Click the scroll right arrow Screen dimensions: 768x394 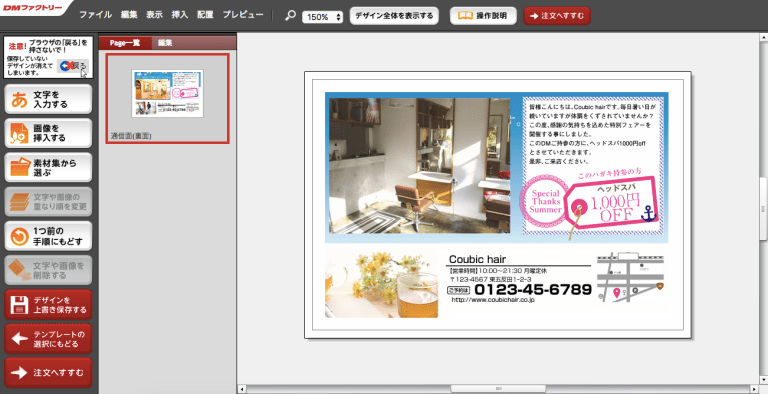(x=754, y=389)
